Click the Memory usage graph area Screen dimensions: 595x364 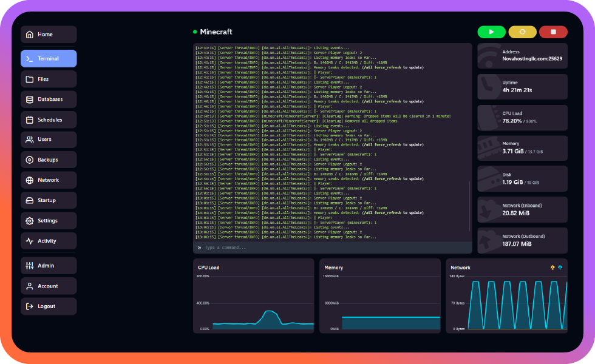[391, 323]
